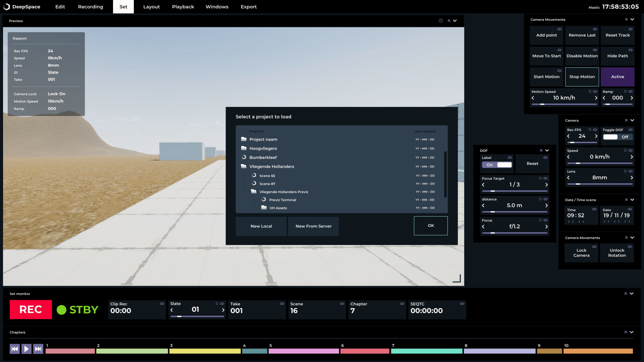644x362 pixels.
Task: Click the play button in Chapters
Action: [x=26, y=349]
